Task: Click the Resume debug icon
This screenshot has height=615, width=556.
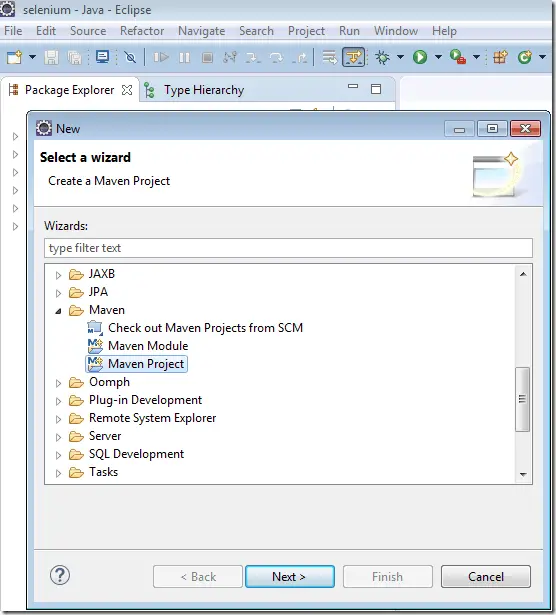Action: pos(161,58)
